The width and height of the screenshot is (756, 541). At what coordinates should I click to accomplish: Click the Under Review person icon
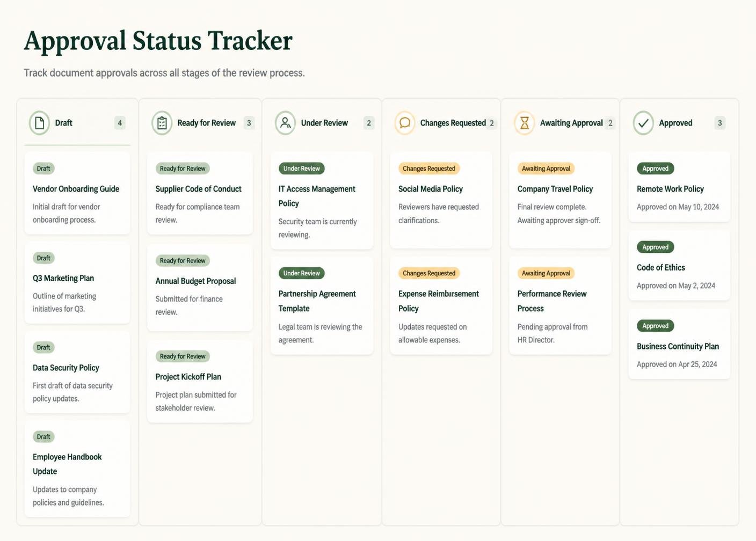(x=285, y=123)
